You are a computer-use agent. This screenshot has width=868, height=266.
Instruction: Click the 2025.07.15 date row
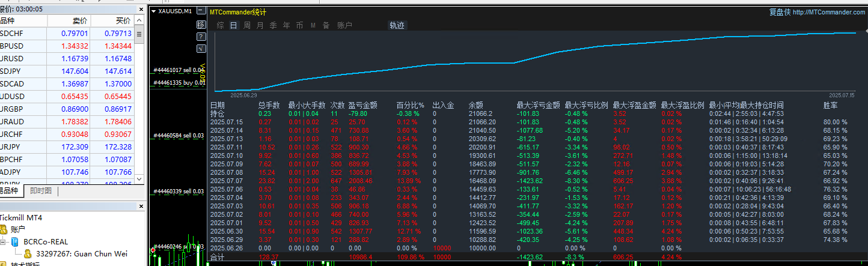pos(226,122)
